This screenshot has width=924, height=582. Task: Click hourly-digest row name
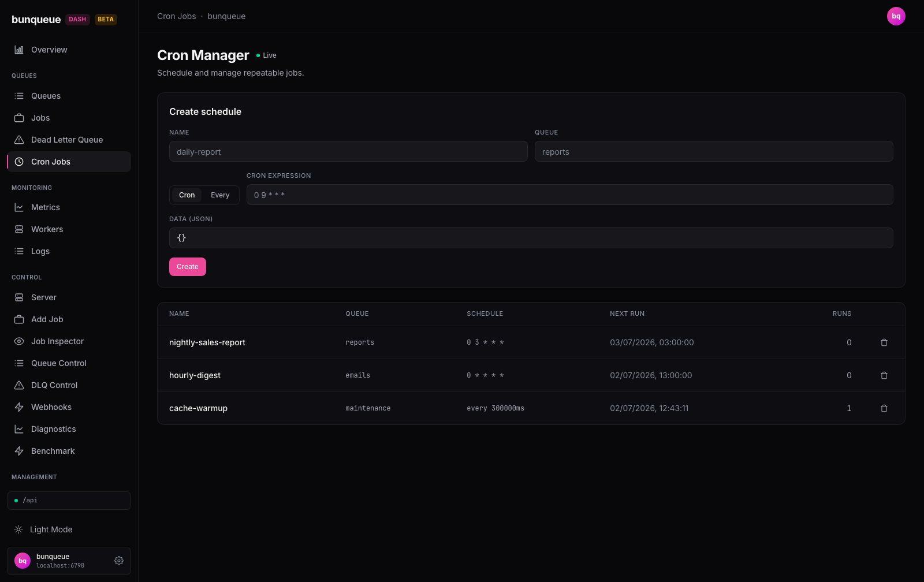(x=195, y=375)
